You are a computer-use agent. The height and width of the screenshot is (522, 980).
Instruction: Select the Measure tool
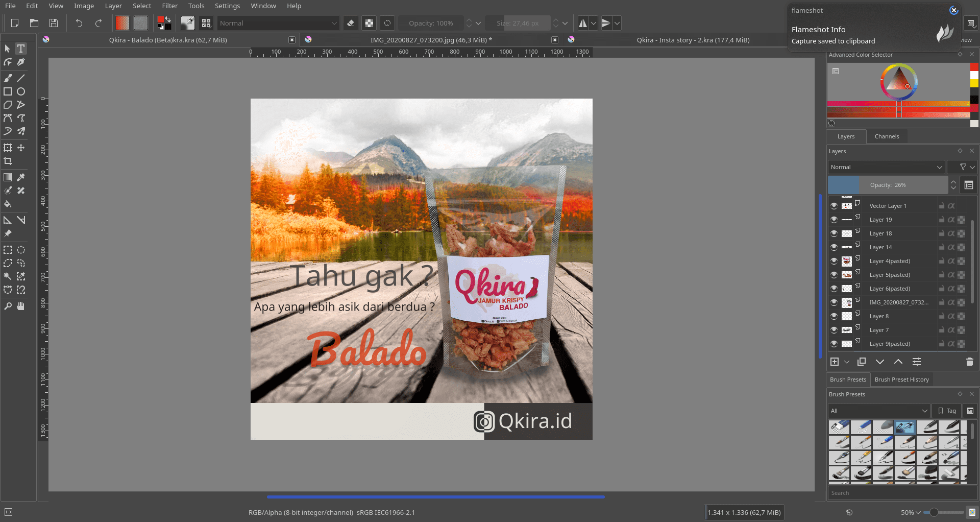tap(21, 220)
